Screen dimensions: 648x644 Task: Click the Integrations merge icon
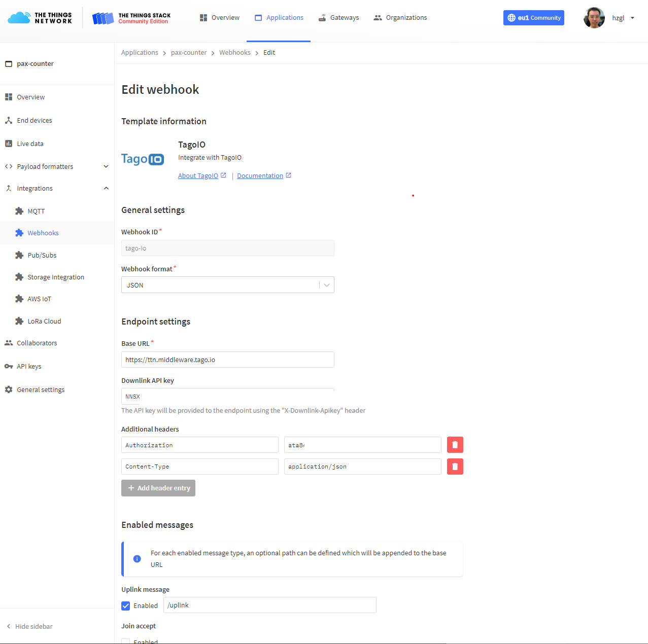(x=9, y=188)
